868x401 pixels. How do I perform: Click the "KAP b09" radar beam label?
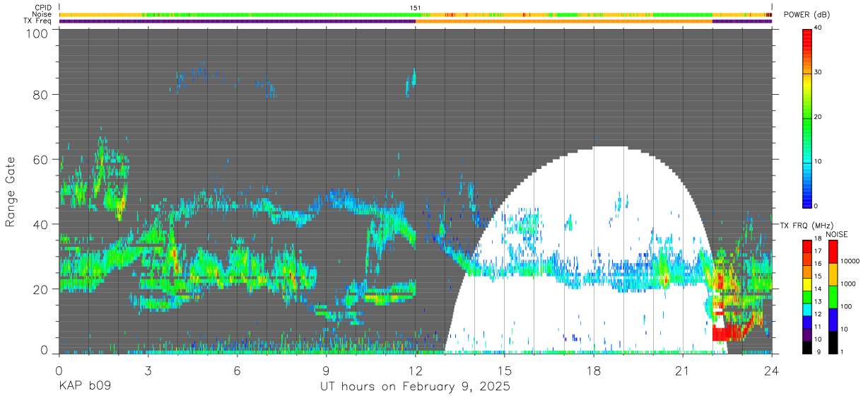(x=84, y=387)
